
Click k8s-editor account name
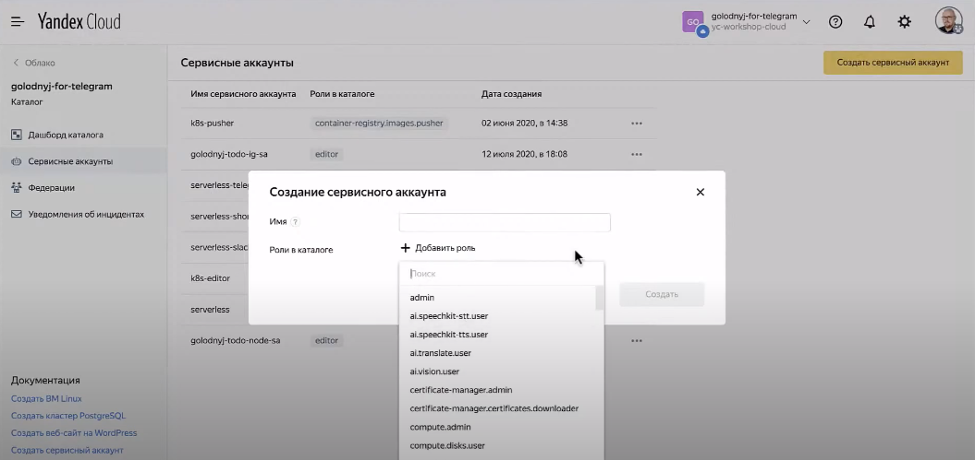pos(210,278)
